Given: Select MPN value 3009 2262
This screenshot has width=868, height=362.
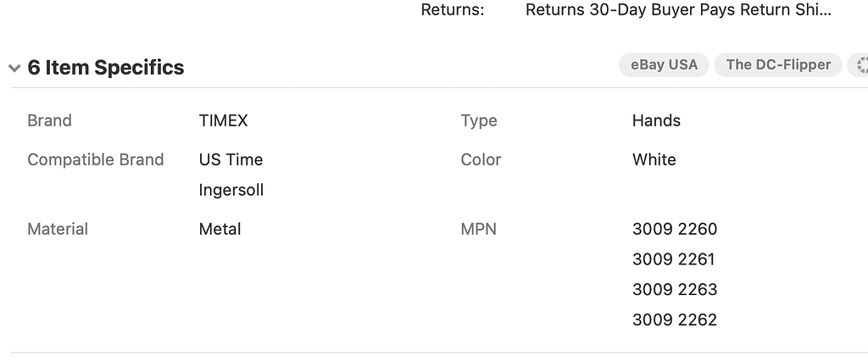Looking at the screenshot, I should pyautogui.click(x=675, y=320).
